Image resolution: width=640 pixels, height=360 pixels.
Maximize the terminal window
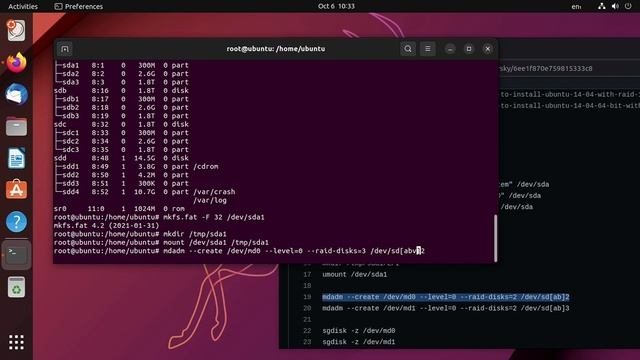click(469, 49)
